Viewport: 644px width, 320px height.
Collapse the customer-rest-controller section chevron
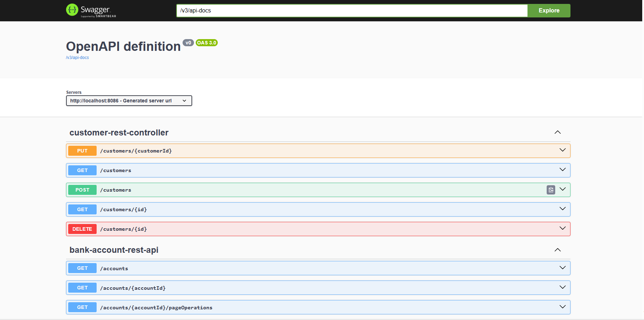tap(558, 132)
